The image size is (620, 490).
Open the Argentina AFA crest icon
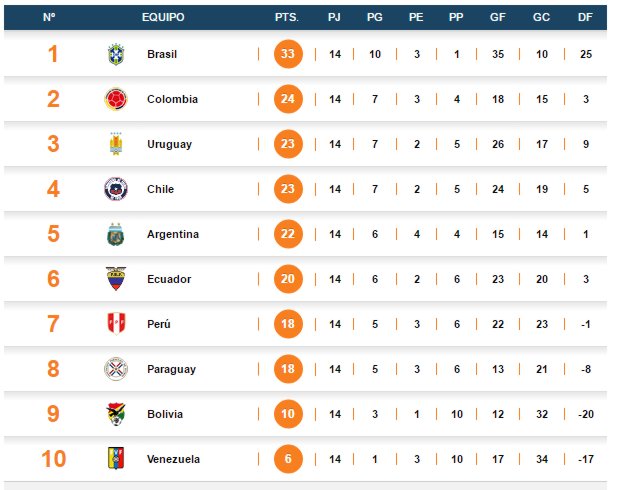coord(116,234)
